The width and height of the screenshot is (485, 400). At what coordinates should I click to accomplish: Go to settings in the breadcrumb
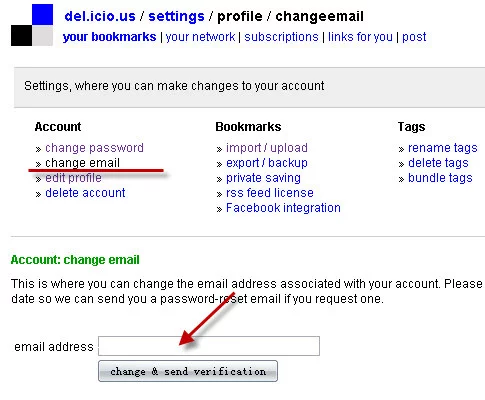click(176, 16)
